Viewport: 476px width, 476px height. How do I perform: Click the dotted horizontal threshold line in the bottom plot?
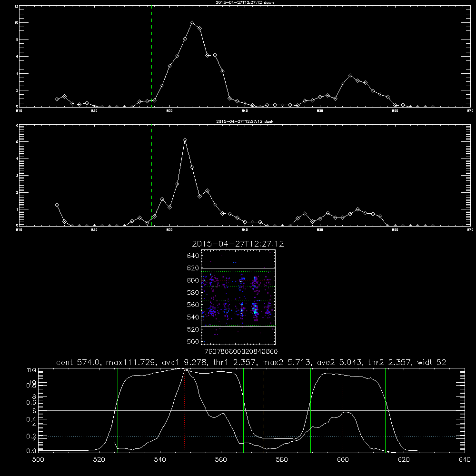coord(251,436)
